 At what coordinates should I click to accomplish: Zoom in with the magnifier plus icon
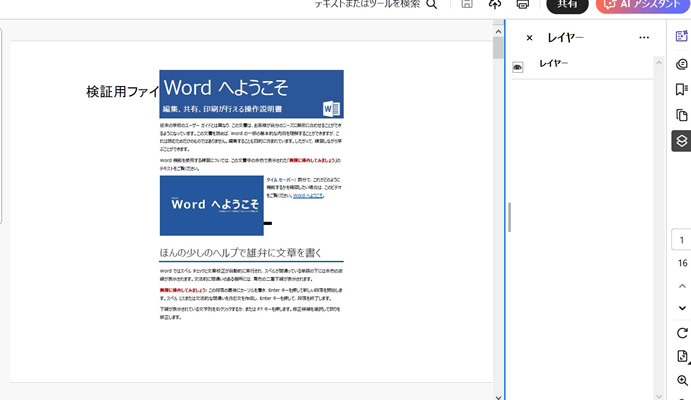(682, 381)
